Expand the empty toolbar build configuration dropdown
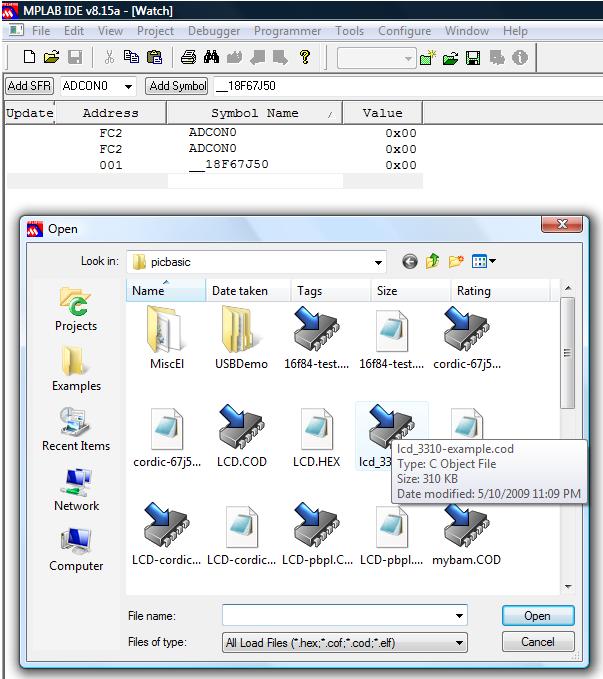The width and height of the screenshot is (603, 679). click(x=408, y=58)
